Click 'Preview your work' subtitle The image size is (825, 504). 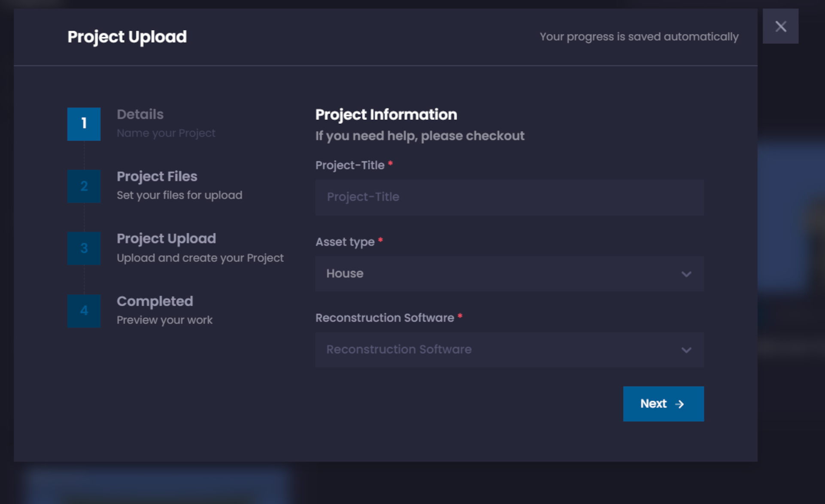164,320
